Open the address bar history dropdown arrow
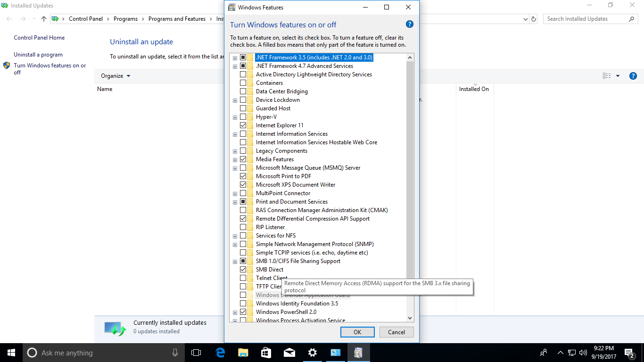 point(526,19)
